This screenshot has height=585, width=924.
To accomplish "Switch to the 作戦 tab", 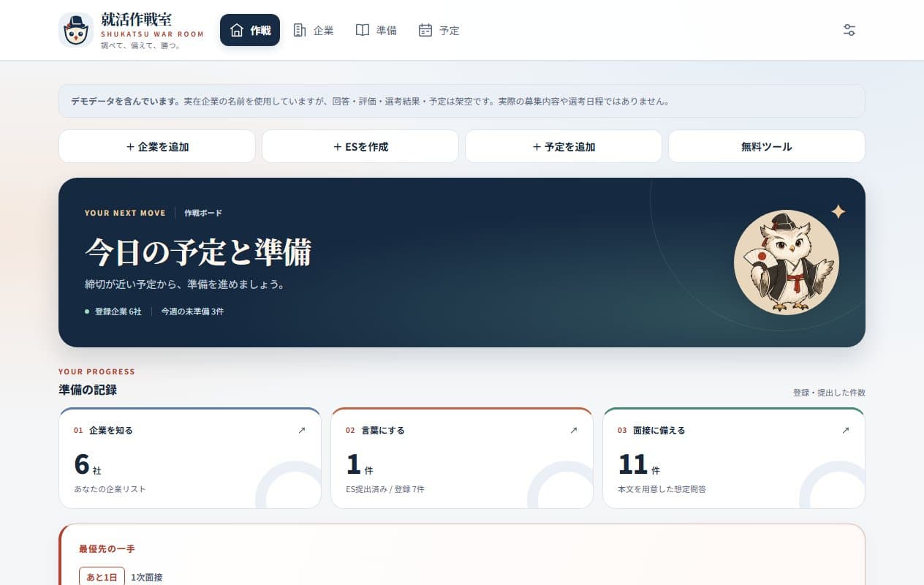I will coord(250,30).
